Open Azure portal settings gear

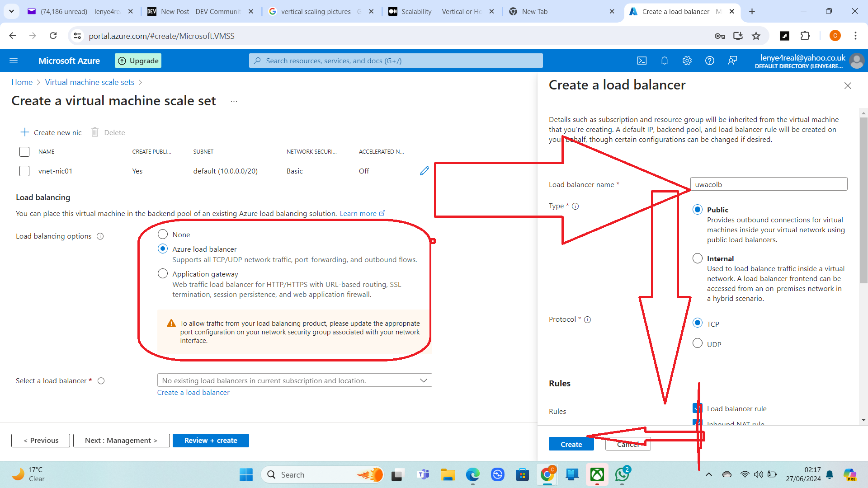tap(687, 61)
